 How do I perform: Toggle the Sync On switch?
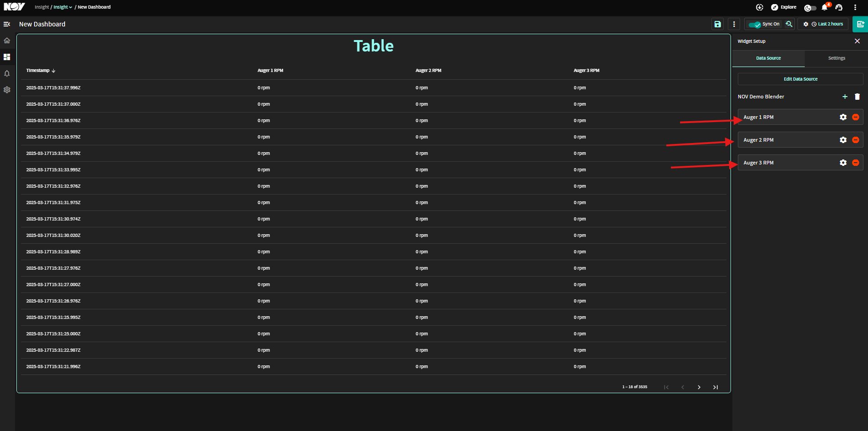pos(755,24)
